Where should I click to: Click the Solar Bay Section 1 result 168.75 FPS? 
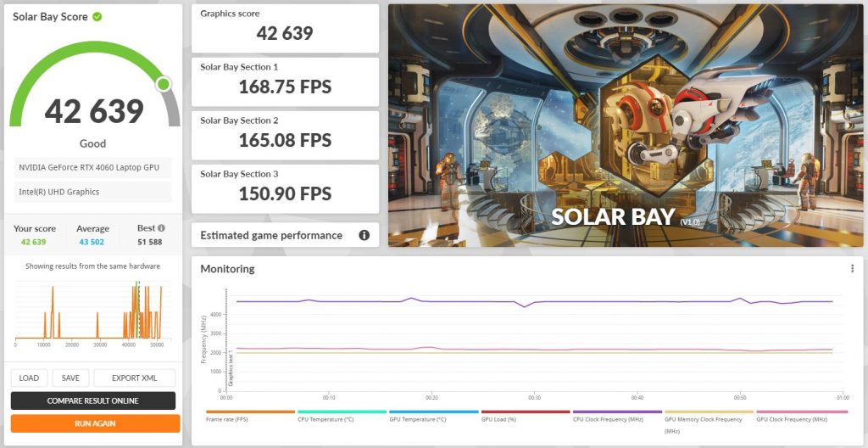285,87
